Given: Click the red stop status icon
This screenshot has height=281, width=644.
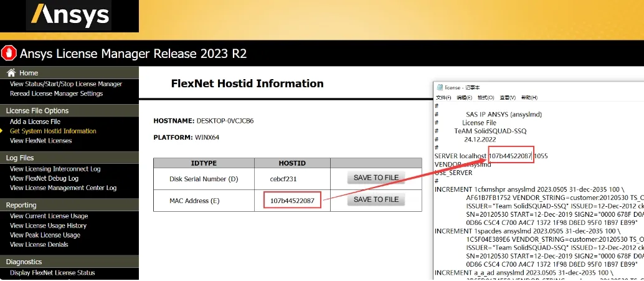Looking at the screenshot, I should click(x=9, y=53).
